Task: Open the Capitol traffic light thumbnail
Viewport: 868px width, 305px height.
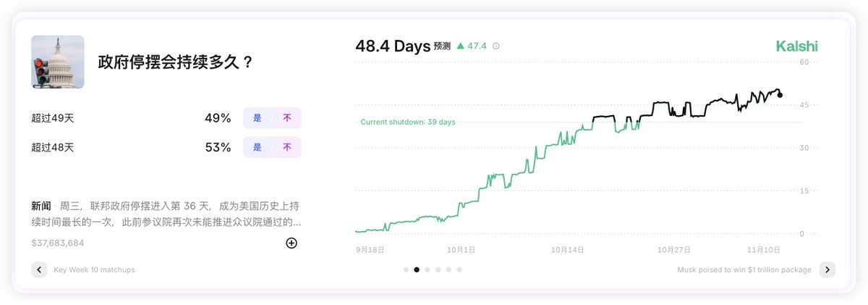Action: [x=58, y=62]
